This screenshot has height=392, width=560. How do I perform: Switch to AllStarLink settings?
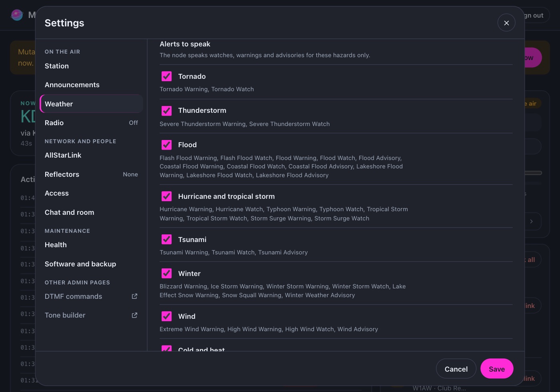[91, 155]
